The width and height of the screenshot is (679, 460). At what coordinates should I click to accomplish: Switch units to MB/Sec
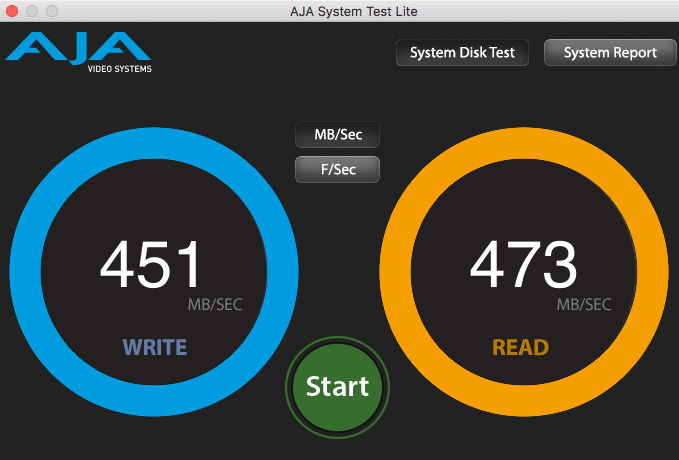[337, 135]
